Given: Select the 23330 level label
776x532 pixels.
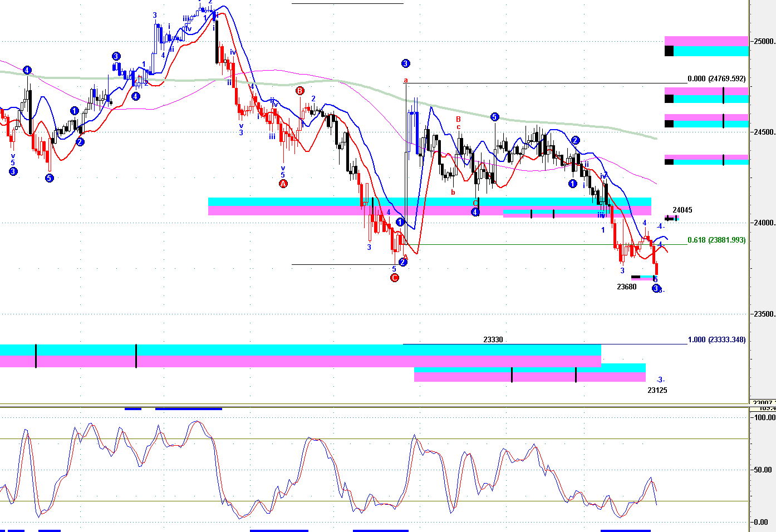Looking at the screenshot, I should tap(493, 340).
